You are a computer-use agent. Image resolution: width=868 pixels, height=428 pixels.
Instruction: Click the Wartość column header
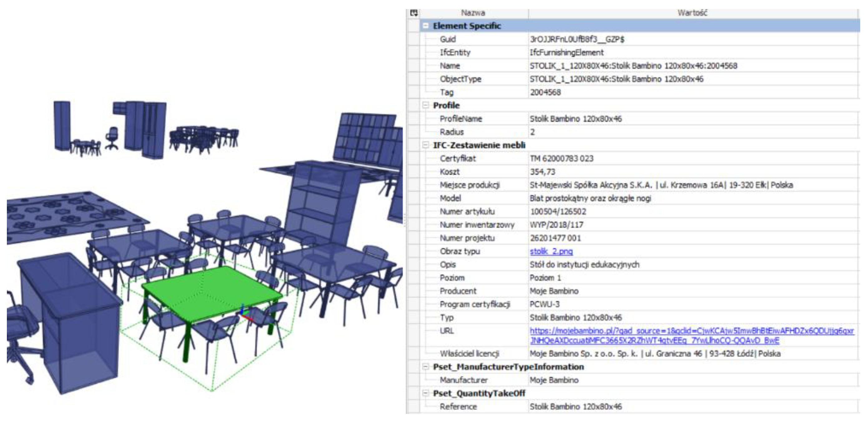[693, 13]
